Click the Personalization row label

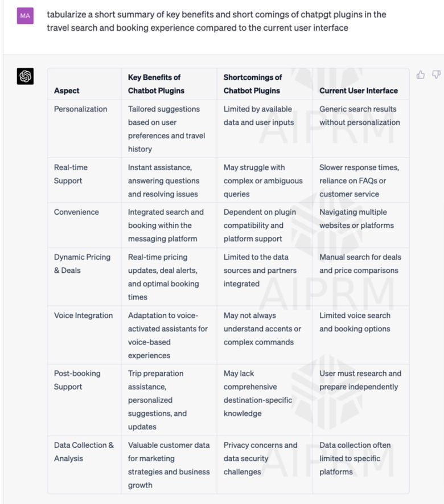[x=80, y=109]
